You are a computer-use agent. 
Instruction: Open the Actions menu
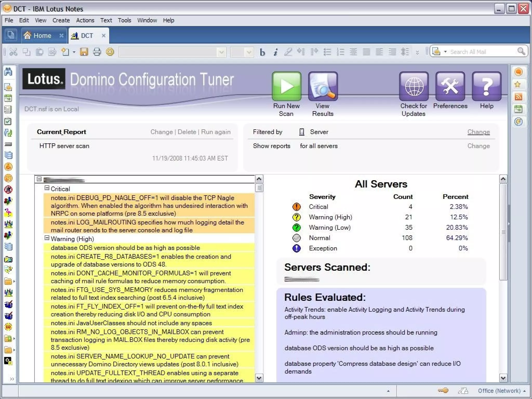[85, 20]
